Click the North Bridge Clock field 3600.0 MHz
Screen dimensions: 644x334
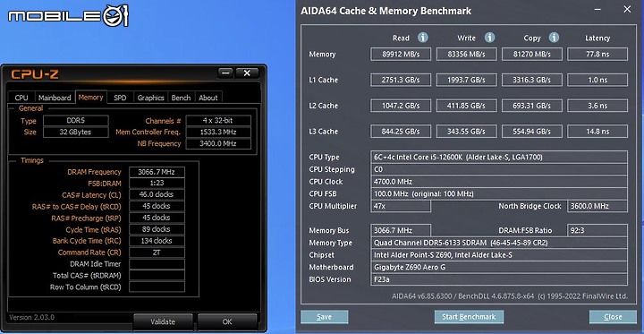(597, 206)
